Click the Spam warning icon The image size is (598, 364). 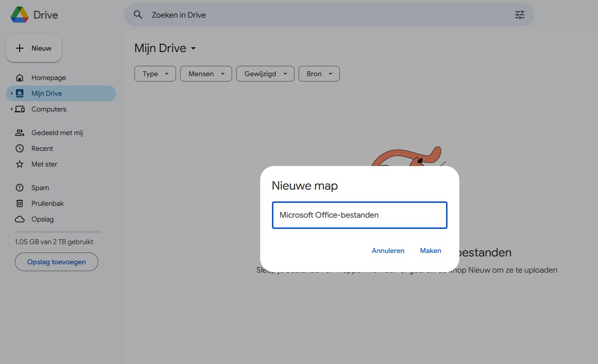click(x=20, y=188)
